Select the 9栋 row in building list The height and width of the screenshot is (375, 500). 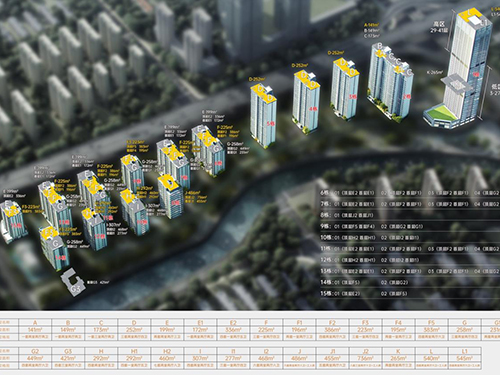(410, 226)
